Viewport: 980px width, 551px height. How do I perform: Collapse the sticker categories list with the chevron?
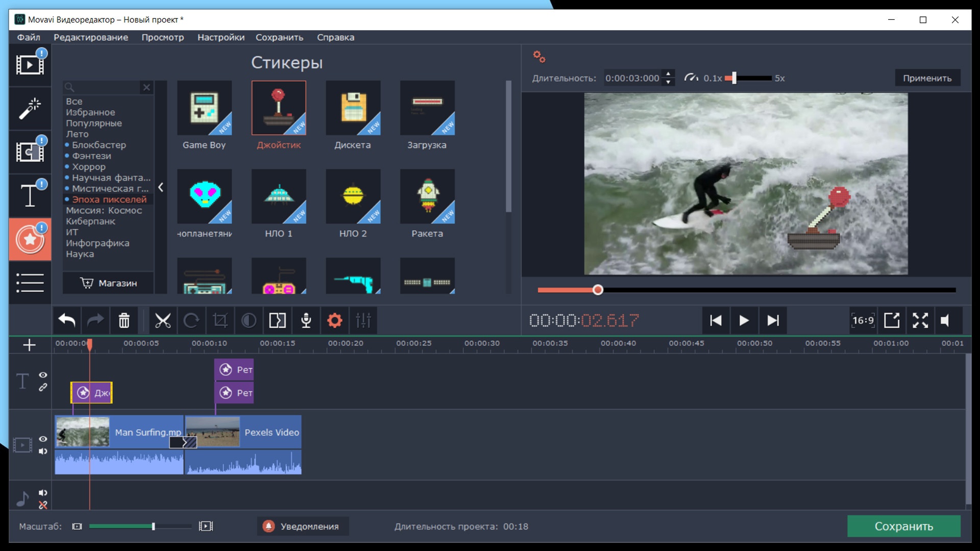(161, 187)
